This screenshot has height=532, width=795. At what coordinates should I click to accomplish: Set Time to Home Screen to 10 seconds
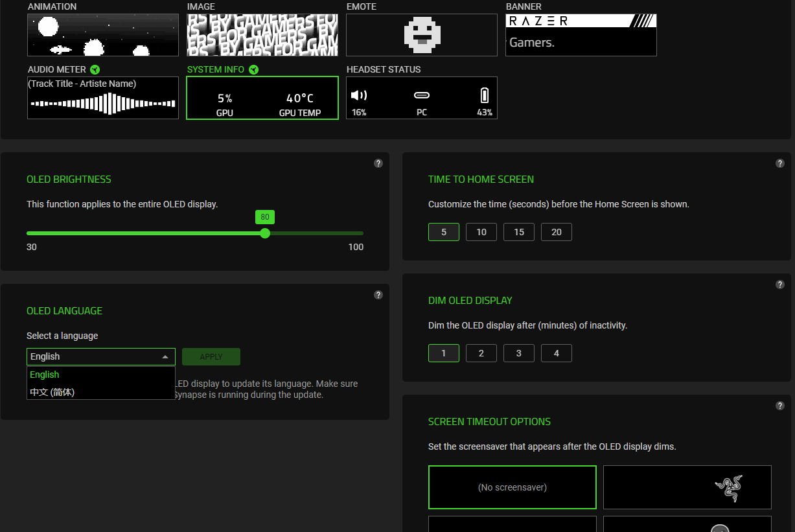click(x=481, y=232)
